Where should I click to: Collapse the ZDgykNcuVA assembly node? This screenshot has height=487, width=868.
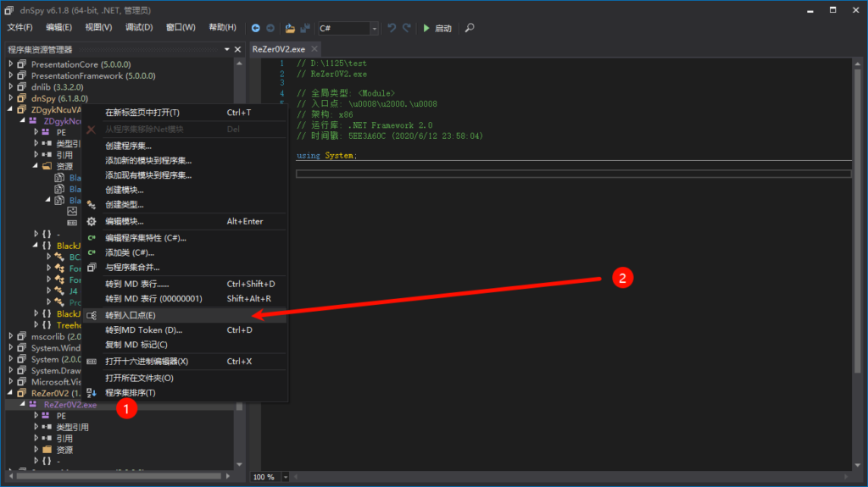point(10,109)
